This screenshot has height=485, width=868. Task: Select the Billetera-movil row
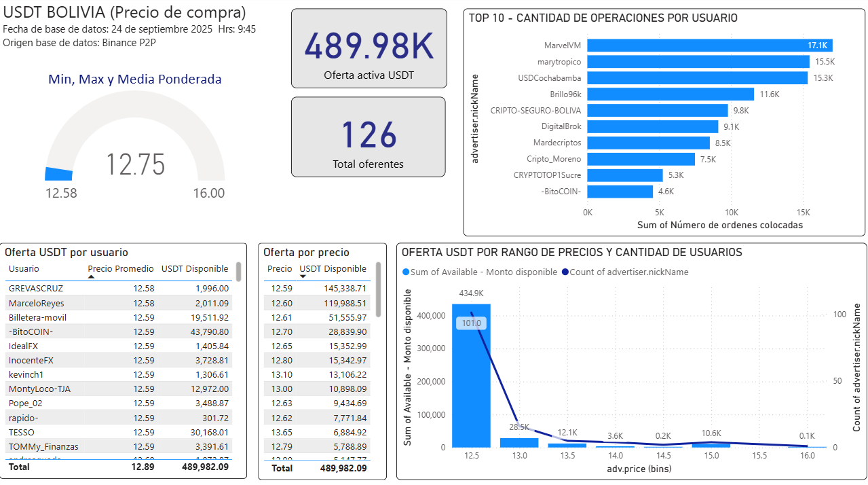[x=119, y=317]
